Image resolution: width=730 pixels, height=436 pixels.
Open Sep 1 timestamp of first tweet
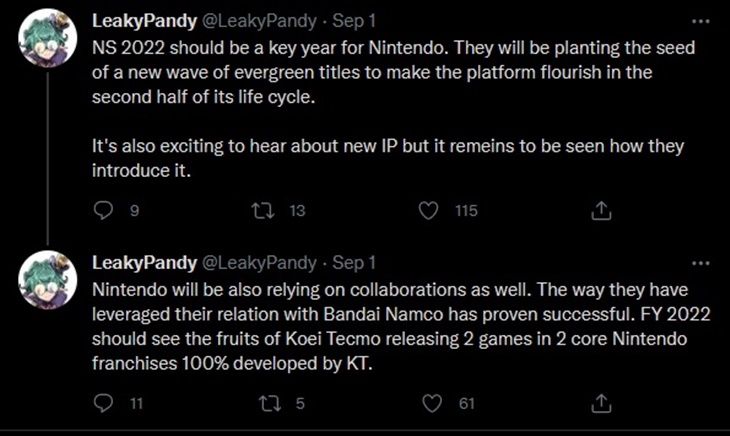(x=354, y=21)
